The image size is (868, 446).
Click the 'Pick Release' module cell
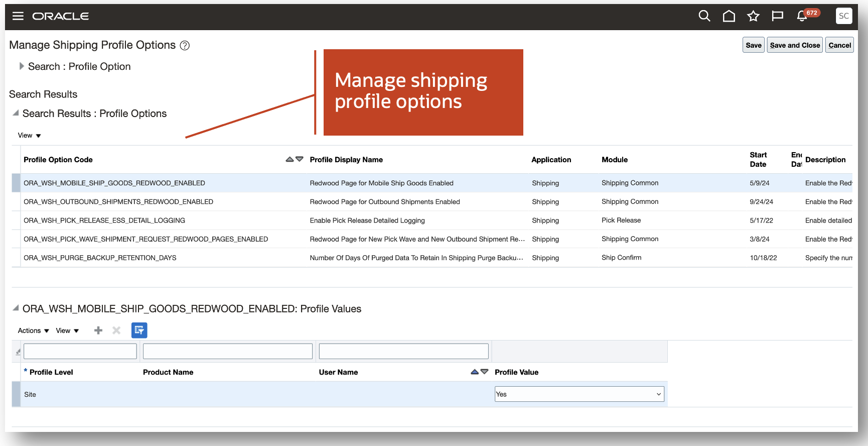[621, 220]
